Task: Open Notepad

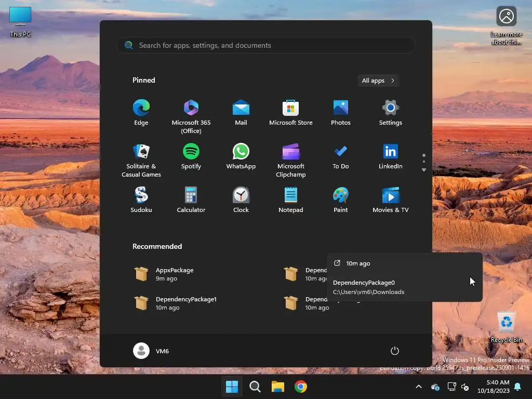Action: point(291,200)
